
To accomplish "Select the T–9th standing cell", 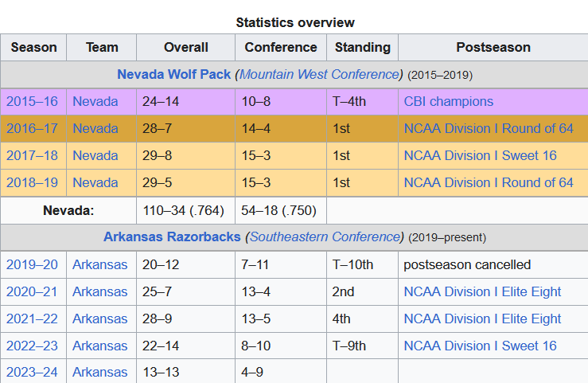I will (362, 346).
